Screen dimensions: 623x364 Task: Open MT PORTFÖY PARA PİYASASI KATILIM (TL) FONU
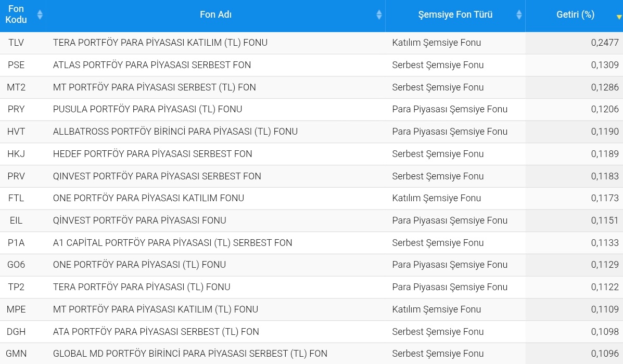(x=155, y=309)
